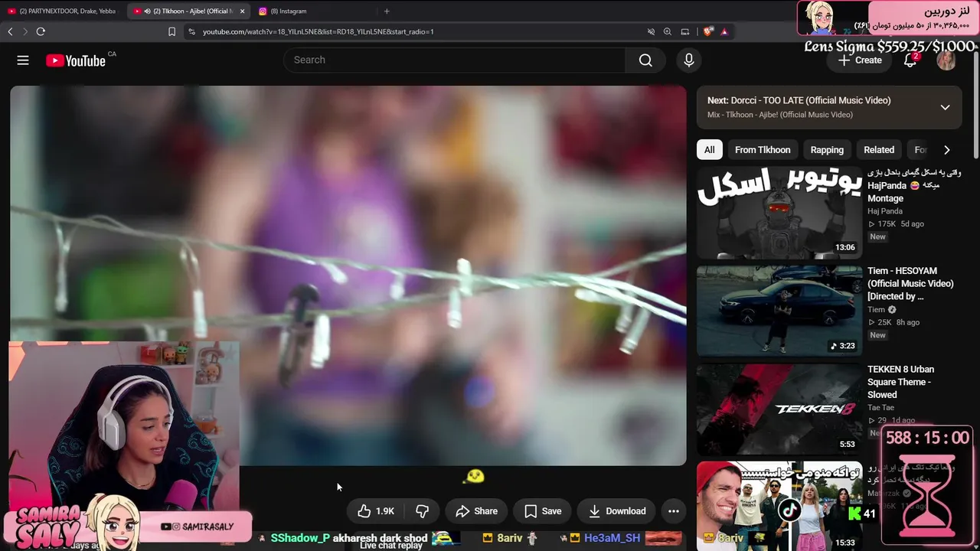Open TEKKEN 8 Urban Square Theme title

point(900,382)
